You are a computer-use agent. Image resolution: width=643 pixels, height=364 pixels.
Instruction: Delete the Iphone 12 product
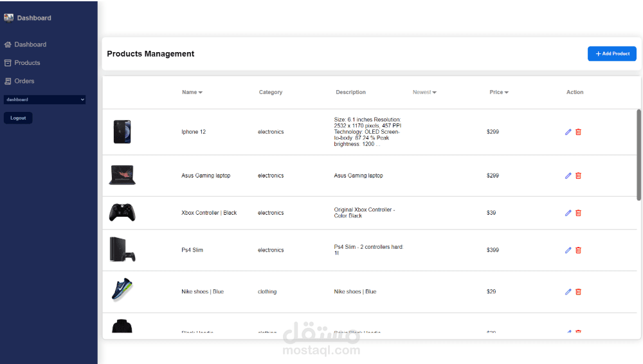pyautogui.click(x=578, y=132)
